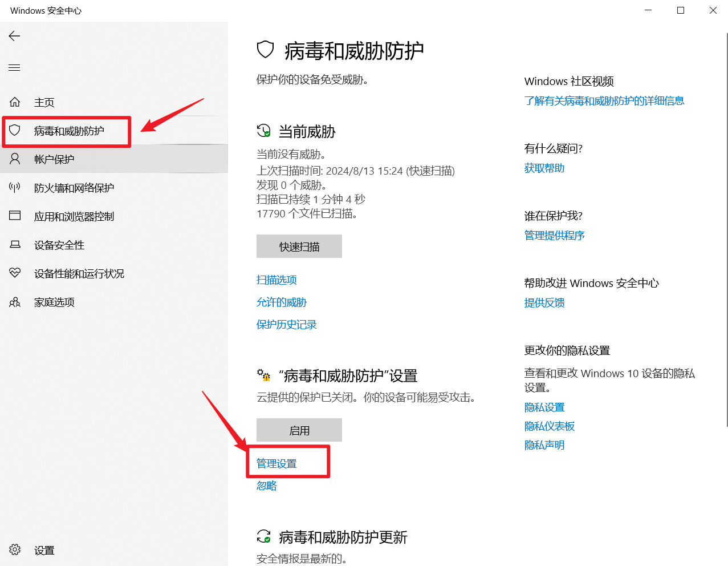The width and height of the screenshot is (728, 566).
Task: Open 帐户保护 sidebar item
Action: tap(114, 159)
